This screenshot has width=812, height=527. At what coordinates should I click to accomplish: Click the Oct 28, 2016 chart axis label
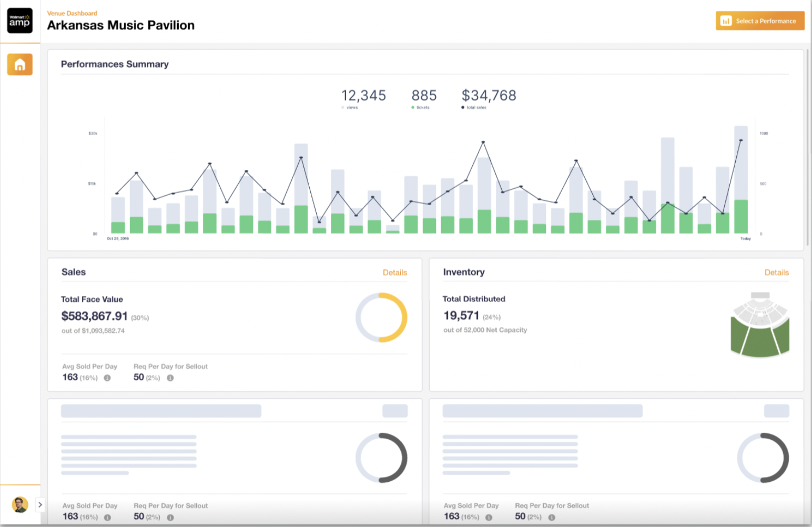click(118, 239)
